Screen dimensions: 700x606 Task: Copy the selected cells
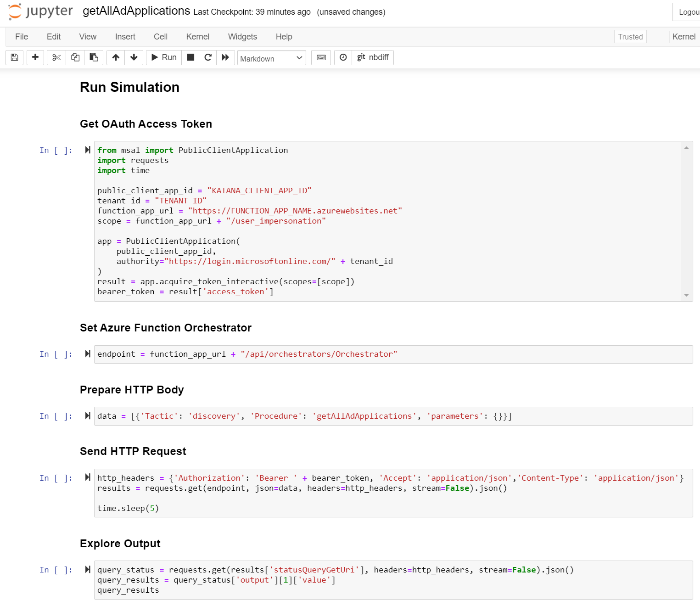tap(75, 57)
